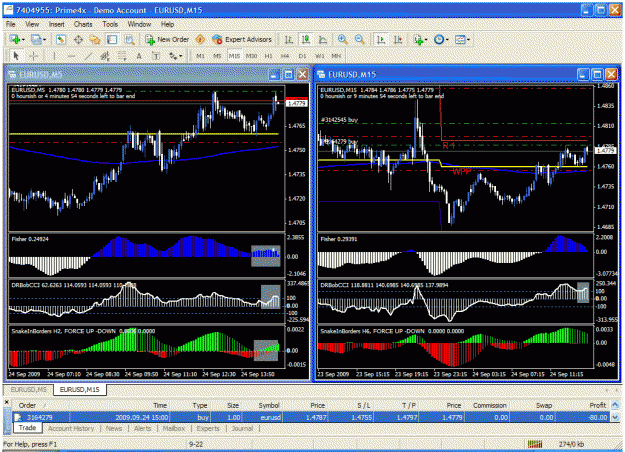625x452 pixels.
Task: Open the Mailbox terminal tab
Action: click(174, 428)
